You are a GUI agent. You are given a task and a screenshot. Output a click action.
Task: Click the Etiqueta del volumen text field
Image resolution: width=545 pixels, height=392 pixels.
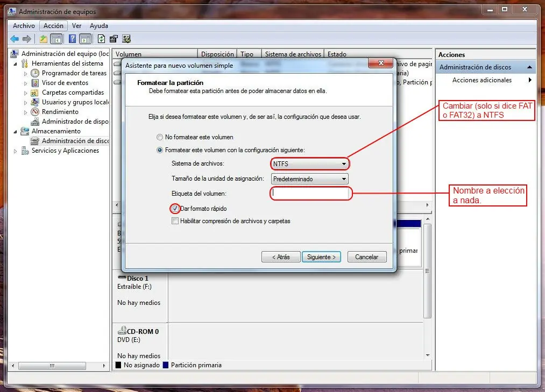tap(310, 194)
